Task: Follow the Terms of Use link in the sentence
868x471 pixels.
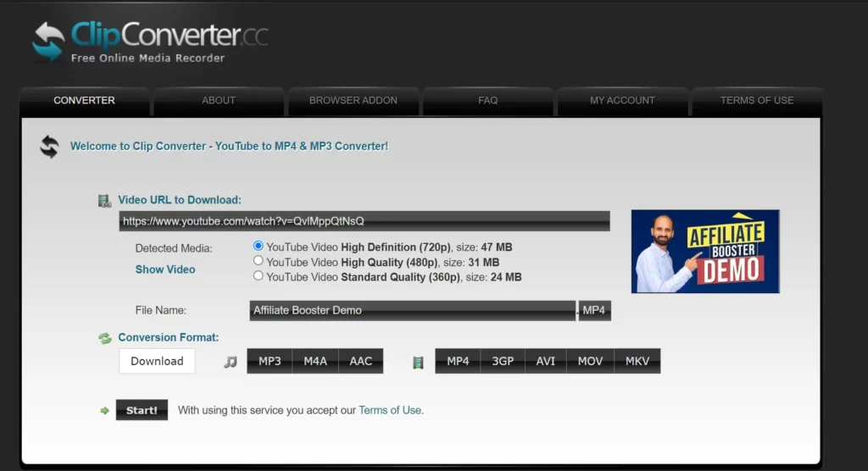Action: click(x=390, y=410)
